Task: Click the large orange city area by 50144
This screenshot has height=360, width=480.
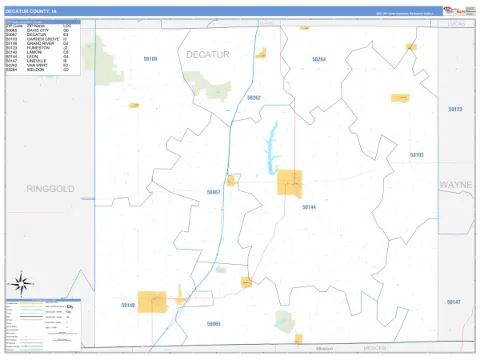Action: click(290, 183)
